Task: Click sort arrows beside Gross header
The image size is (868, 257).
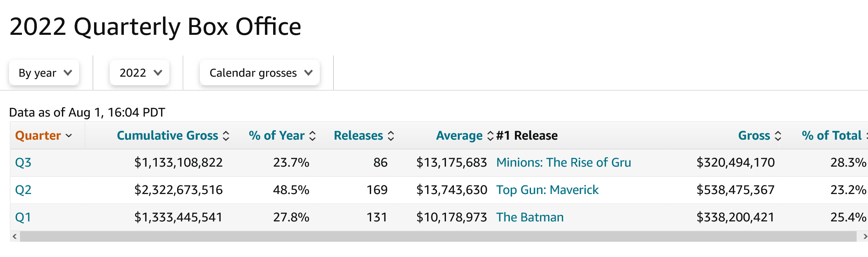Action: tap(778, 136)
